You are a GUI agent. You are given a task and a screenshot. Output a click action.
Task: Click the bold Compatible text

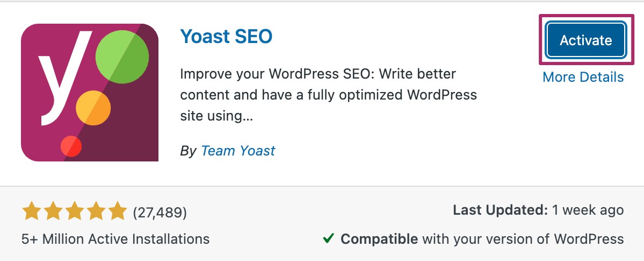(x=379, y=238)
